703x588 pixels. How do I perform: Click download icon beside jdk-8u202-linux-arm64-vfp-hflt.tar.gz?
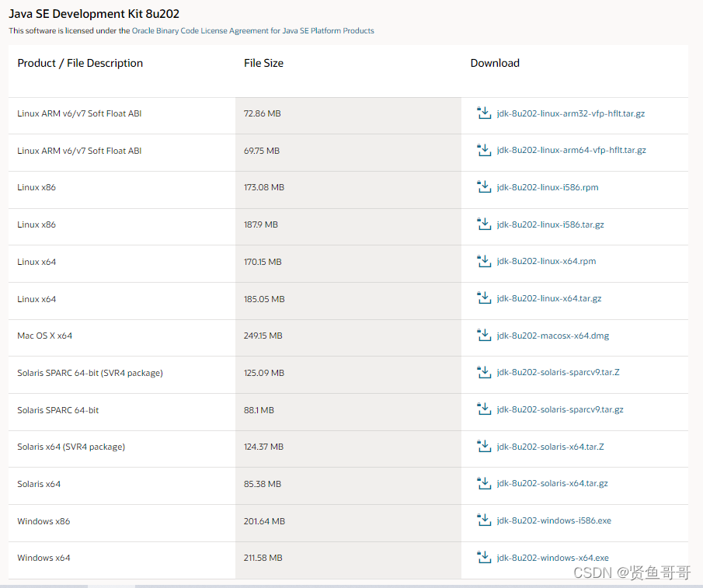(484, 150)
